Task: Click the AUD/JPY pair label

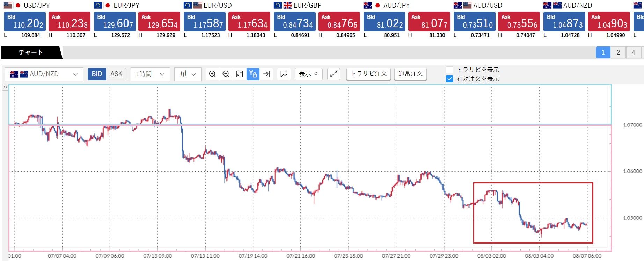Action: (397, 5)
